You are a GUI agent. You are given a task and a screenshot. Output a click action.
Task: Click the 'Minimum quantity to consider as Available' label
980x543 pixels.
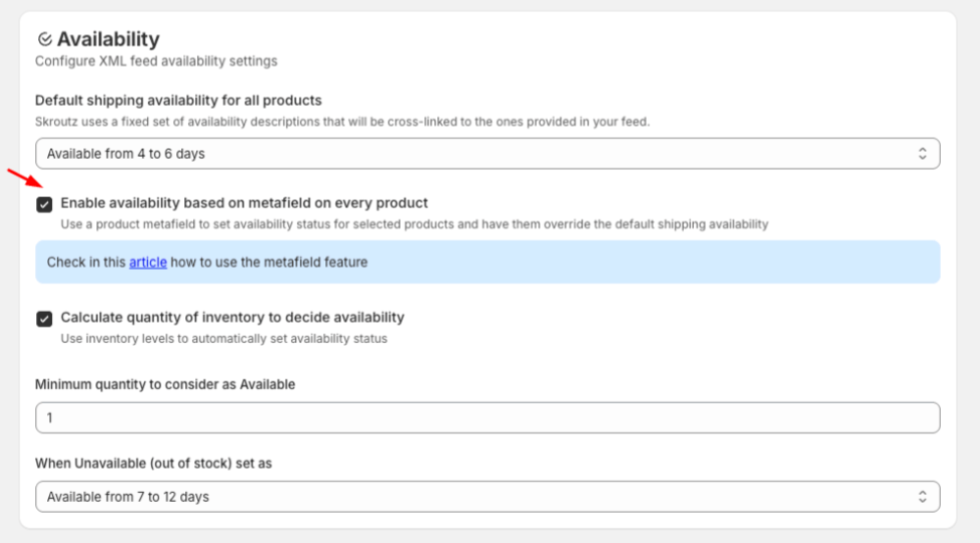click(x=165, y=384)
